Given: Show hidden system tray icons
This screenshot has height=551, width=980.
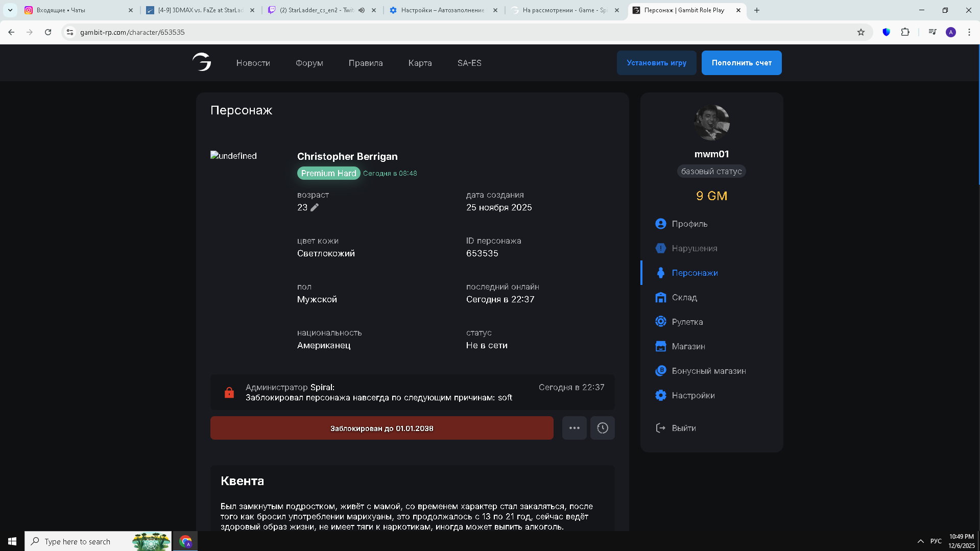Looking at the screenshot, I should coord(920,541).
